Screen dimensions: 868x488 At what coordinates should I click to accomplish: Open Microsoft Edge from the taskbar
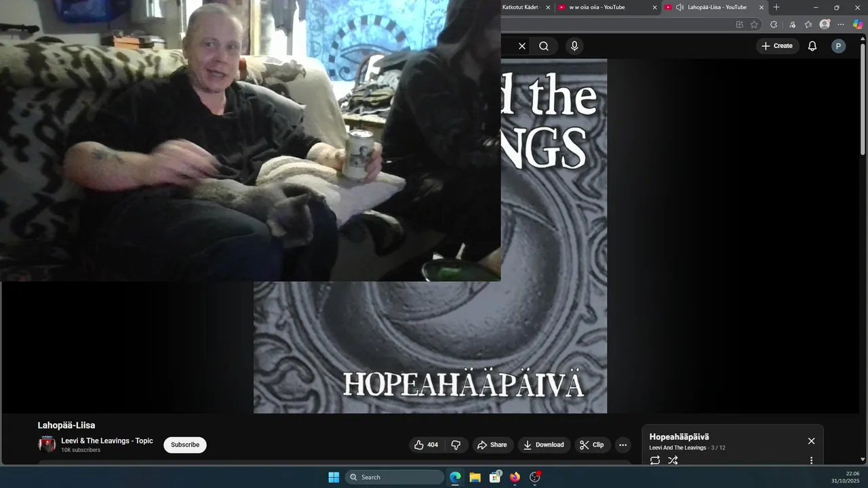point(455,477)
